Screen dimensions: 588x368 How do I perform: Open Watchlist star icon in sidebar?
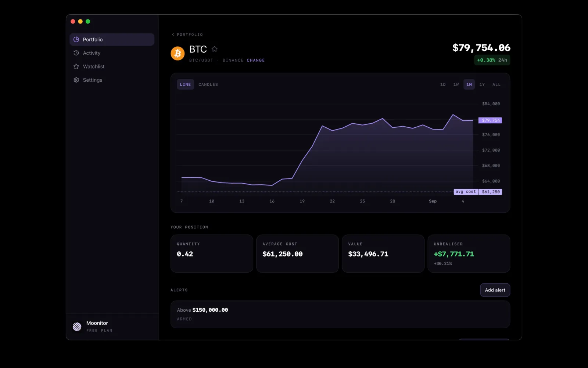76,67
